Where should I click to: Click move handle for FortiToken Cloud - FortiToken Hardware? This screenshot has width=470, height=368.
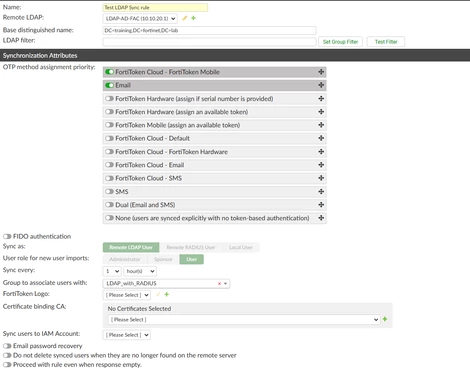[x=321, y=151]
